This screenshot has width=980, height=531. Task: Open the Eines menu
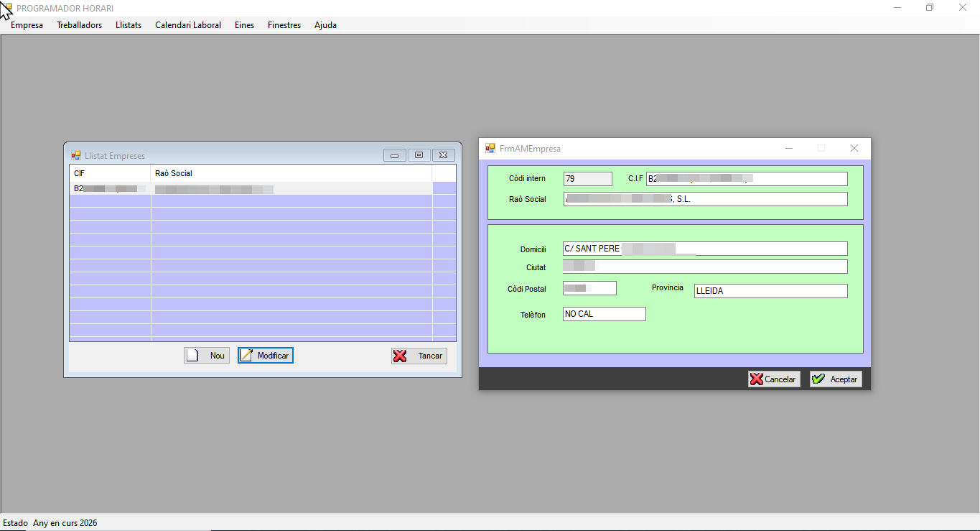click(x=244, y=25)
